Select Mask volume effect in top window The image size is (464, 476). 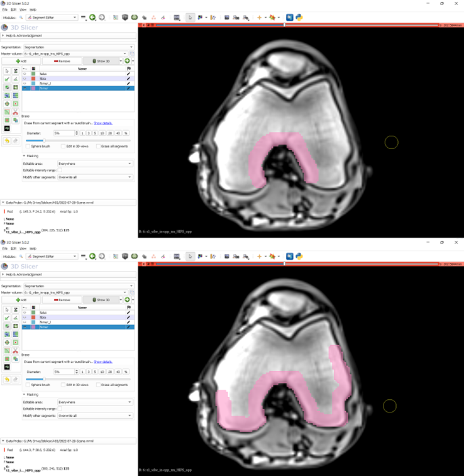[7, 128]
